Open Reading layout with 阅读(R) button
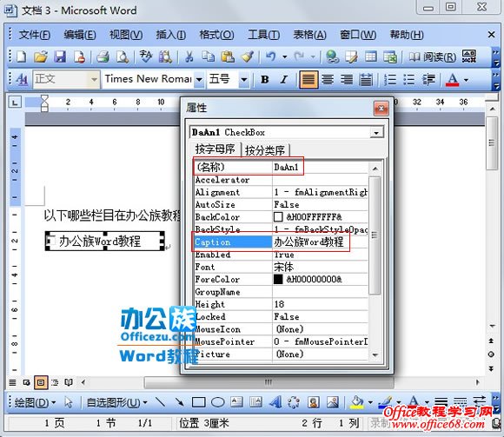Screen dimensions: 504x437 [x=433, y=56]
